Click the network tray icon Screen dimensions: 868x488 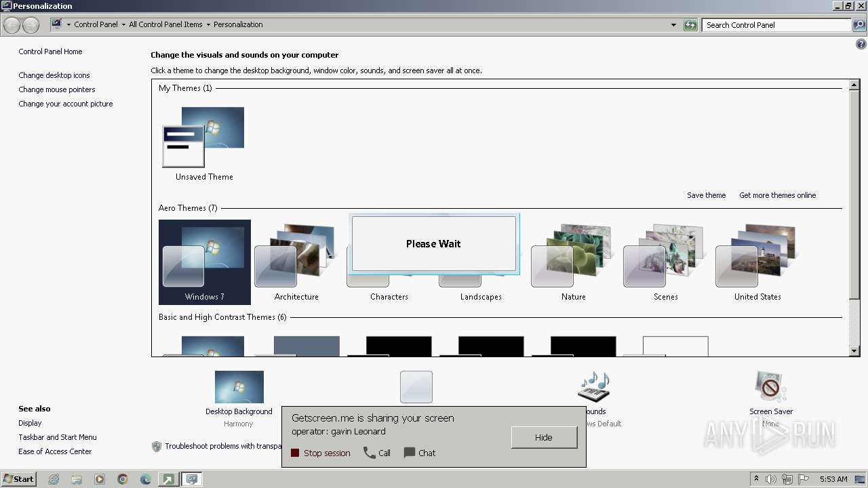click(x=787, y=479)
